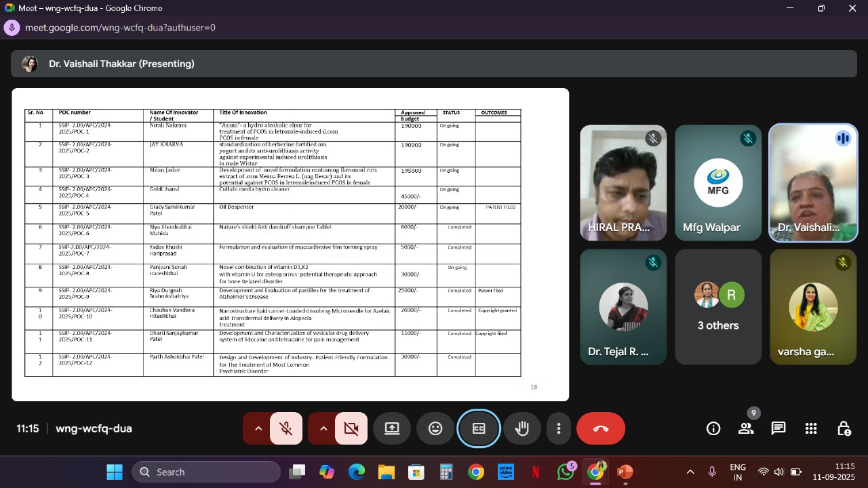Screen dimensions: 868x488
Task: Show hidden system tray icons
Action: point(690,472)
